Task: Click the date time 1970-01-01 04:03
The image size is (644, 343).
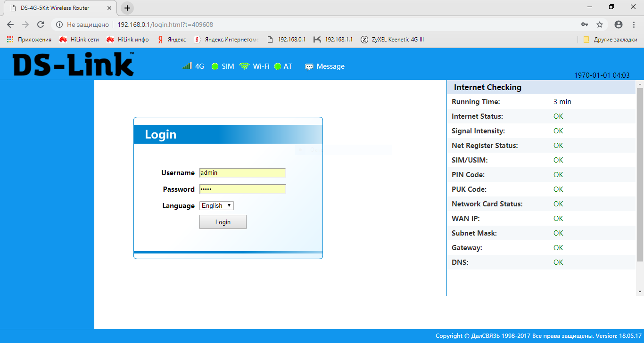Action: pos(602,75)
